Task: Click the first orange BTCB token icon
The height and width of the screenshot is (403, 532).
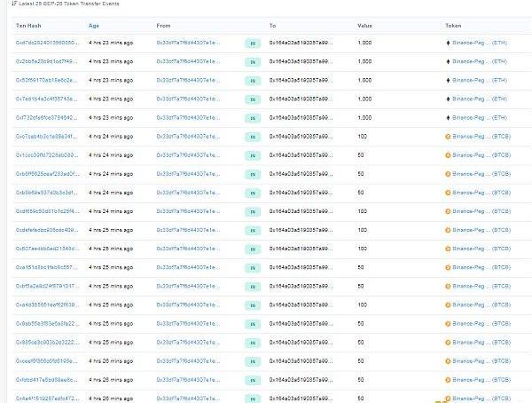Action: click(447, 137)
